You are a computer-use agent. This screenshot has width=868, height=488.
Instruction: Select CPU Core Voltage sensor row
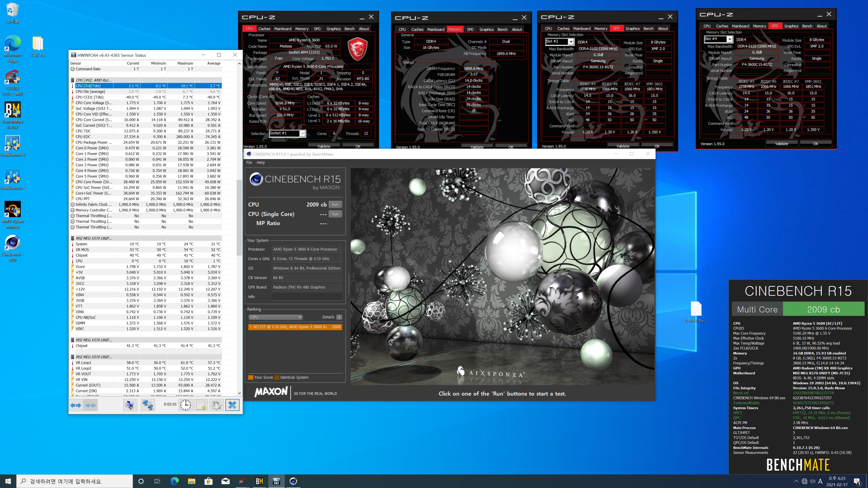pyautogui.click(x=146, y=103)
